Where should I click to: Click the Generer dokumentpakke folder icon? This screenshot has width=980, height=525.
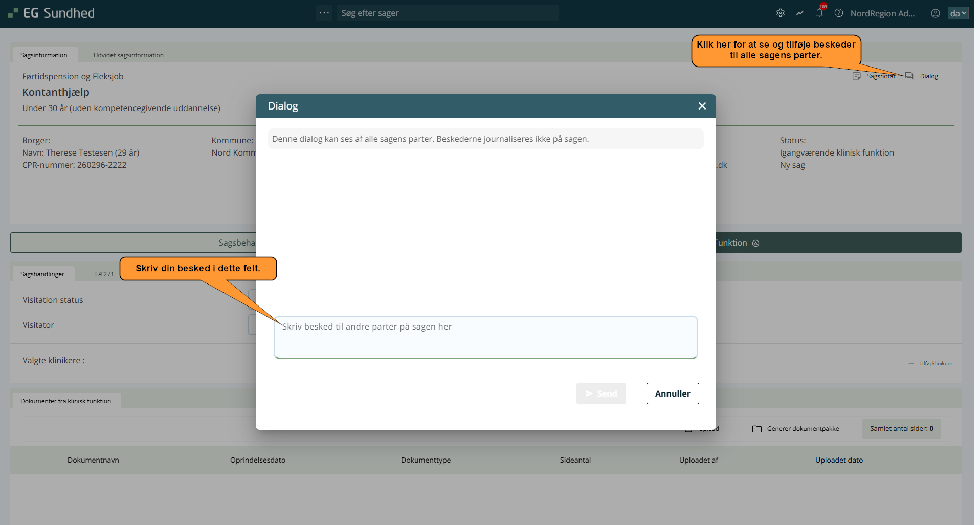pyautogui.click(x=757, y=429)
